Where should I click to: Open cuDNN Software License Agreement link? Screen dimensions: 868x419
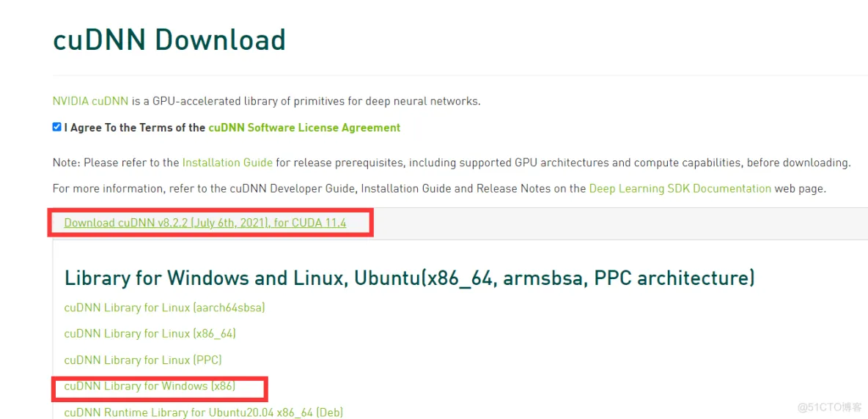click(304, 127)
